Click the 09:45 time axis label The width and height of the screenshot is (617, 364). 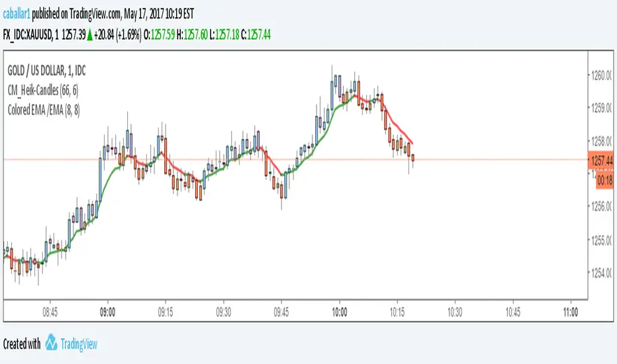pyautogui.click(x=281, y=312)
